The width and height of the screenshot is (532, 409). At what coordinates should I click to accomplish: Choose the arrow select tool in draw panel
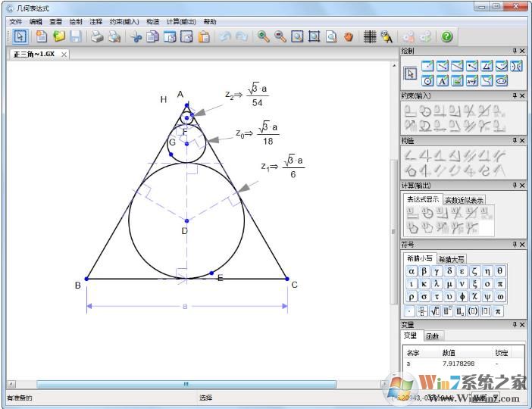(411, 73)
